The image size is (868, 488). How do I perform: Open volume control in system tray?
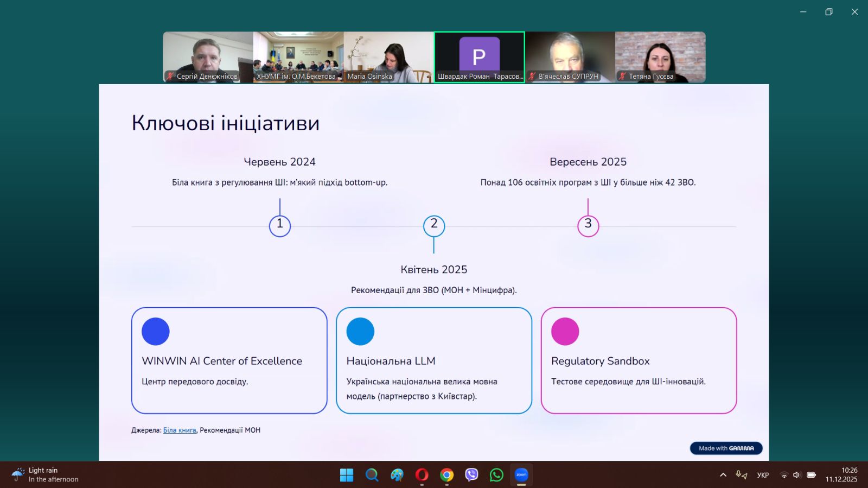point(796,475)
